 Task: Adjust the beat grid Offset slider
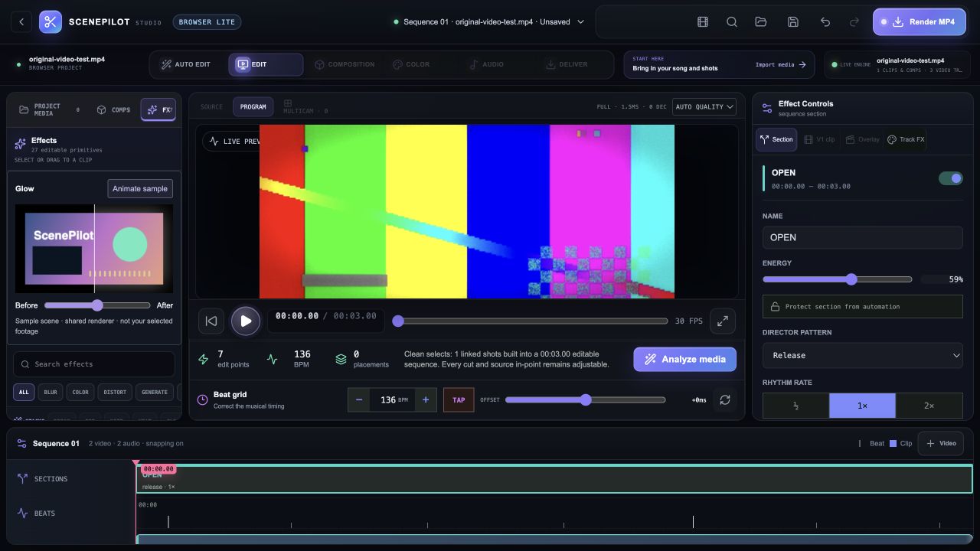[585, 399]
